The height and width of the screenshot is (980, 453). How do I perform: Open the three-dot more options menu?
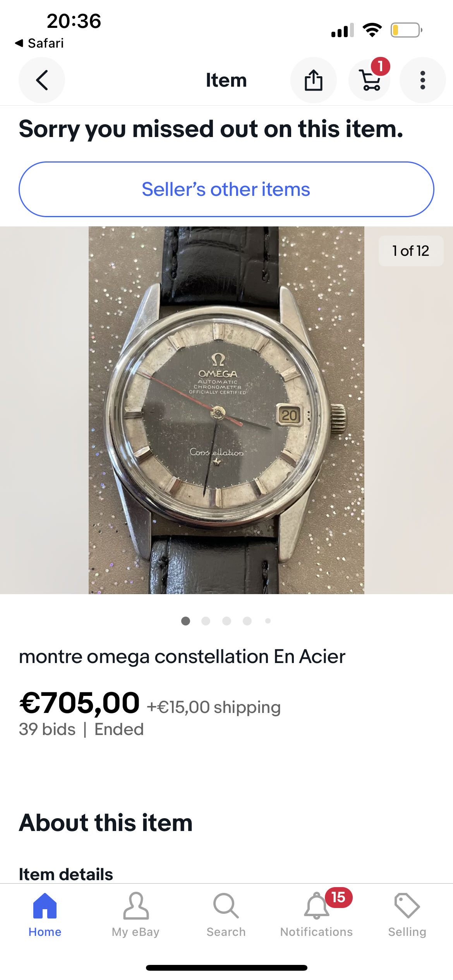pyautogui.click(x=423, y=80)
